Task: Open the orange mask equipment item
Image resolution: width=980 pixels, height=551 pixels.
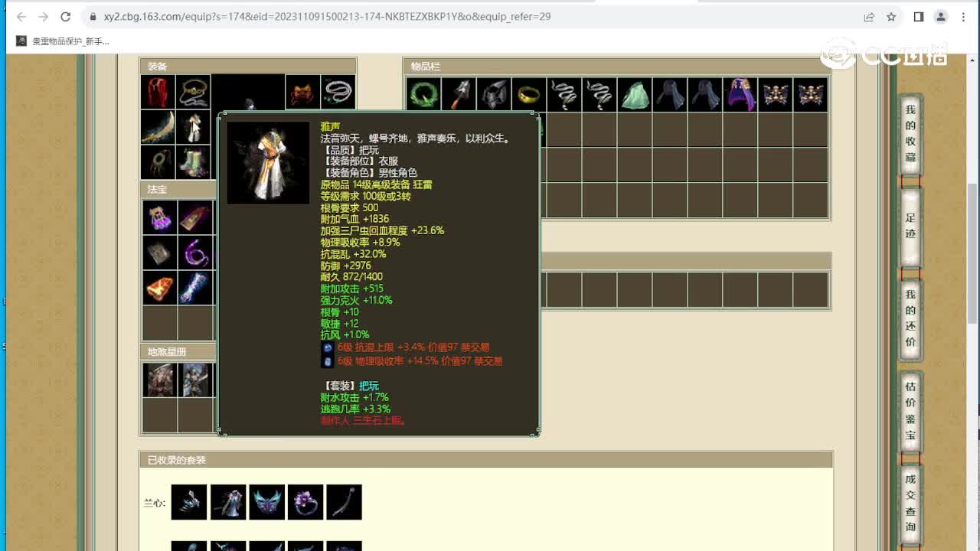Action: (x=302, y=92)
